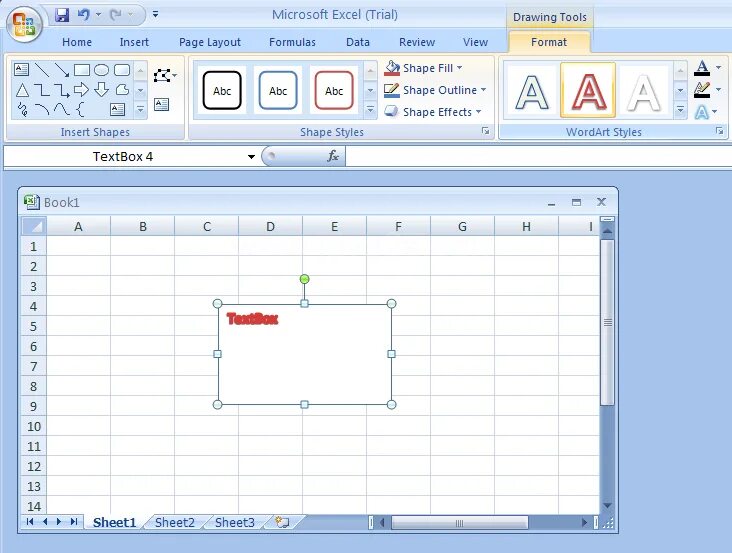This screenshot has height=553, width=732.
Task: Open Shape Styles dialog launcher
Action: pyautogui.click(x=486, y=131)
